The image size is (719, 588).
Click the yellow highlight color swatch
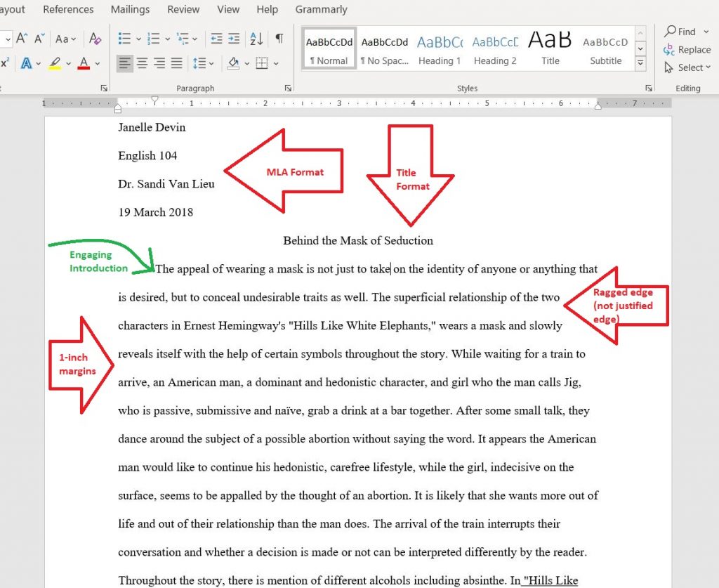tap(55, 67)
